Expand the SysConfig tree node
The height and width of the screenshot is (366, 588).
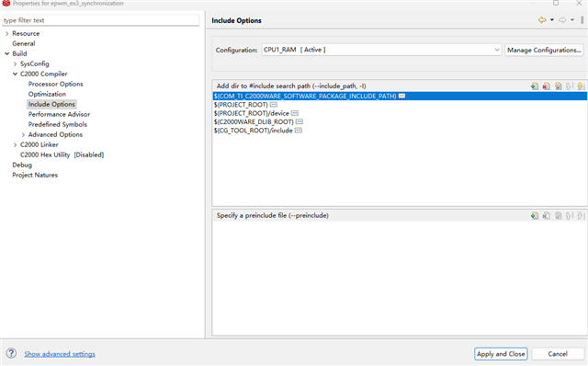15,63
